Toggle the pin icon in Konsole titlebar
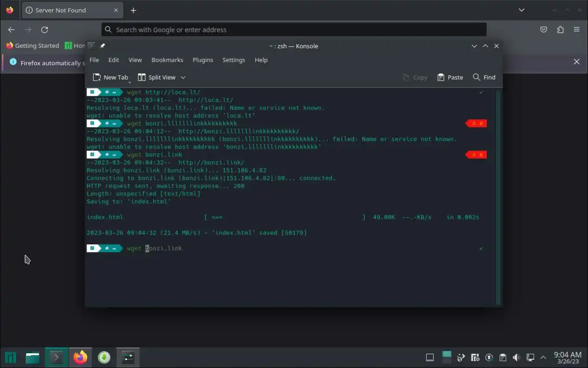The height and width of the screenshot is (368, 588). pos(102,46)
